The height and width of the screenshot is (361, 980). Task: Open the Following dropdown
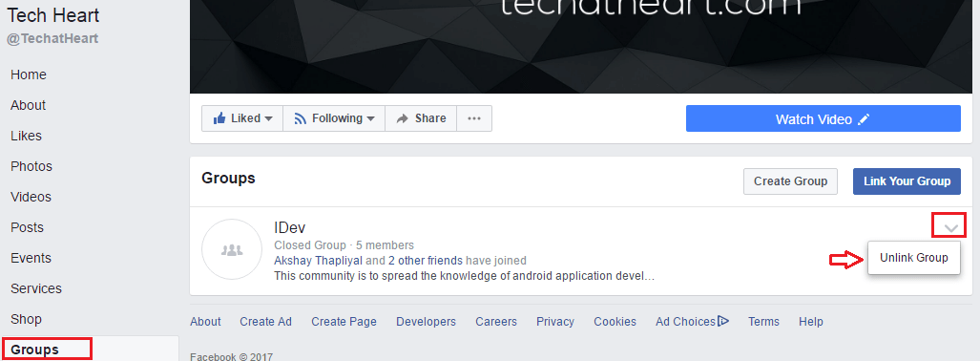tap(334, 118)
